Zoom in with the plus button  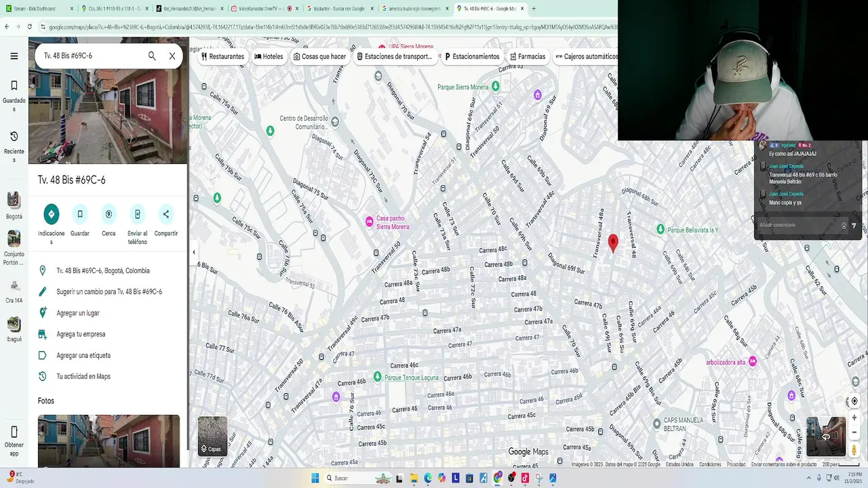point(854,418)
